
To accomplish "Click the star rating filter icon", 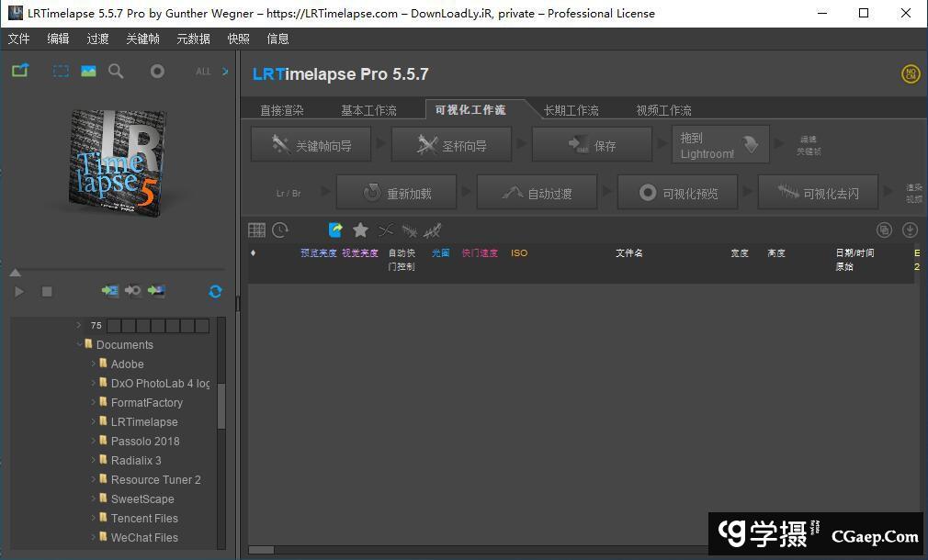I will pos(360,230).
